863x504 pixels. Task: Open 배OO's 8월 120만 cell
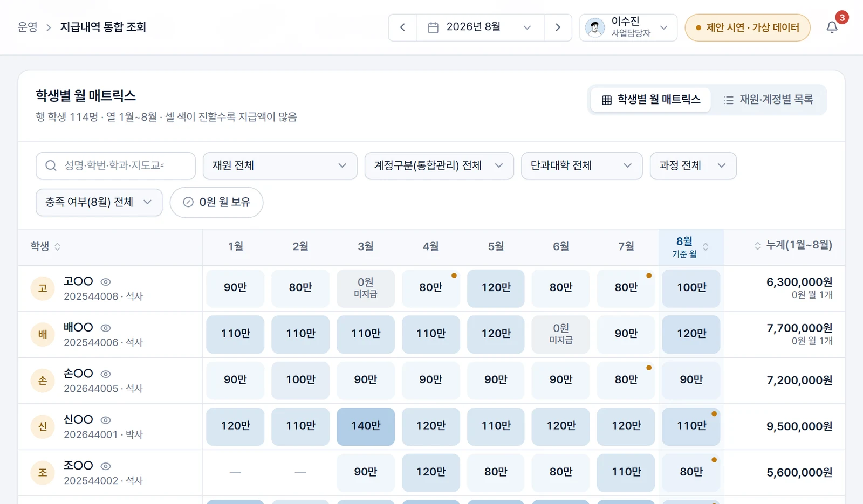(x=691, y=334)
